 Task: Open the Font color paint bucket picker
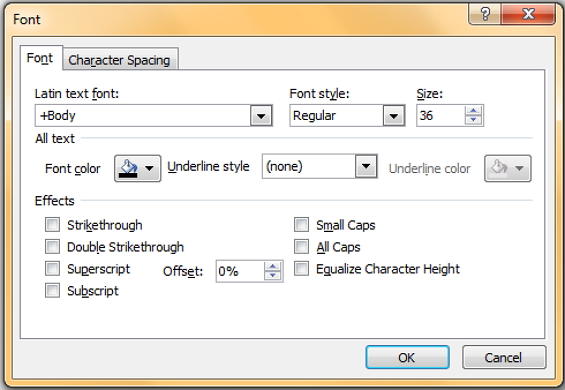[138, 168]
